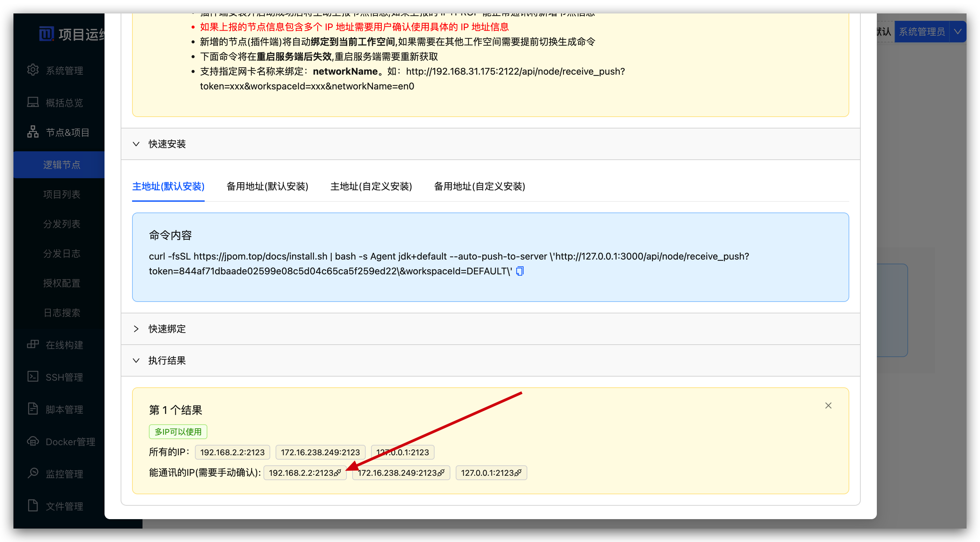The height and width of the screenshot is (542, 980).
Task: Click the link icon beside 192.168.2.2:2123
Action: pyautogui.click(x=337, y=473)
